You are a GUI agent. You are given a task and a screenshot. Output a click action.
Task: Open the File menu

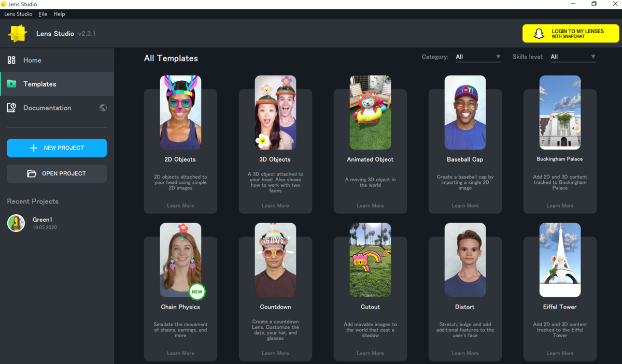point(43,14)
